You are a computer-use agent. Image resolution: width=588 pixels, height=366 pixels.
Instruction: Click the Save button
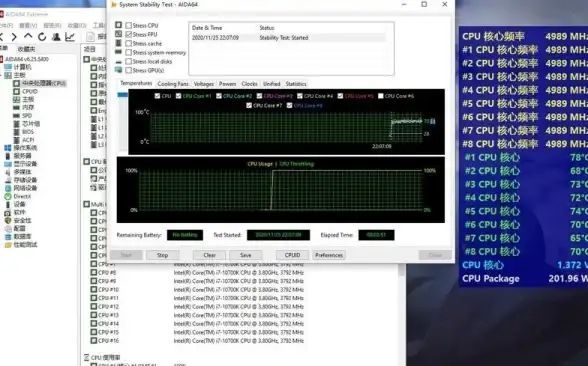pos(246,255)
